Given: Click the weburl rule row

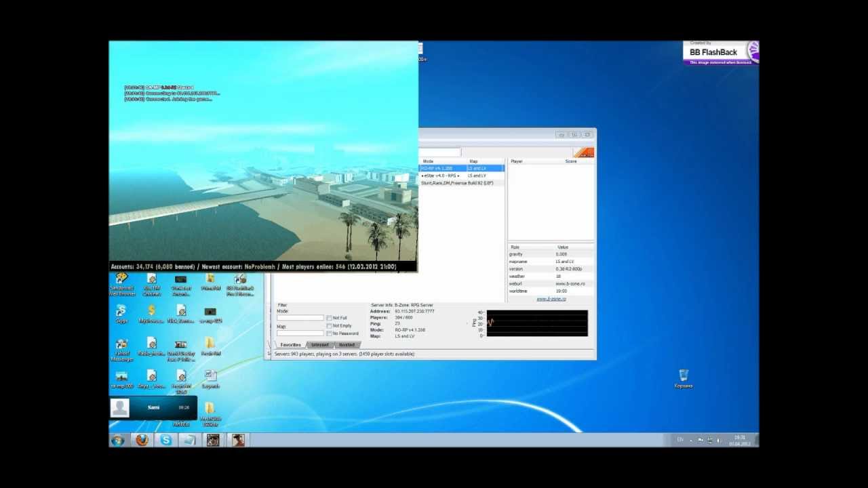Looking at the screenshot, I should tap(551, 284).
